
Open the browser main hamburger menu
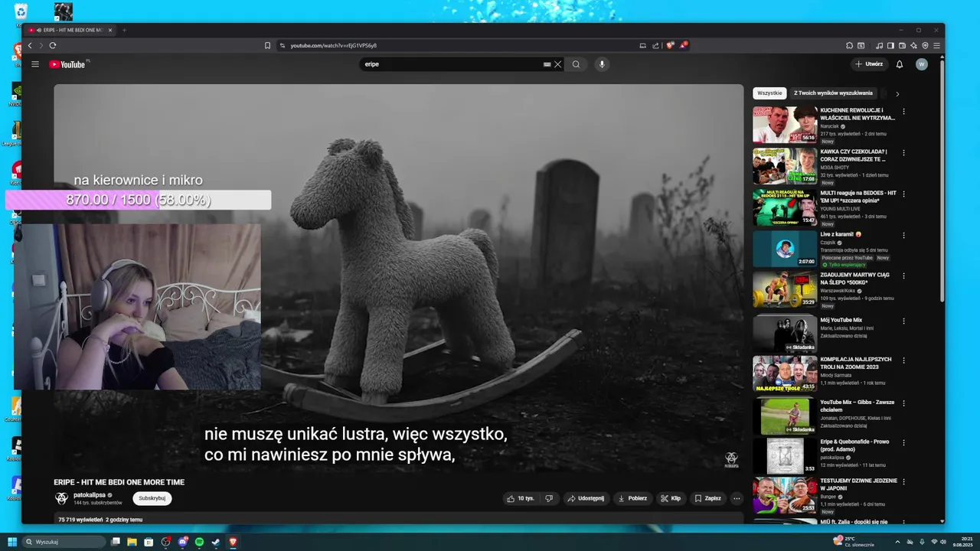click(x=936, y=45)
